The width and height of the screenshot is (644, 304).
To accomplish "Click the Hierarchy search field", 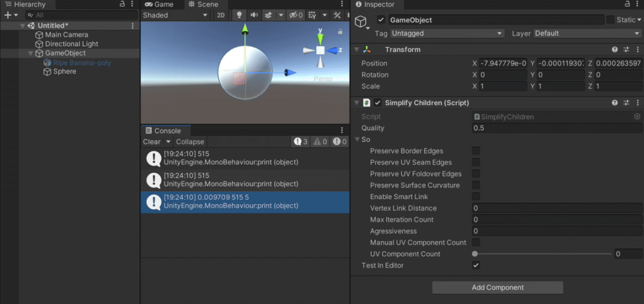I will (x=81, y=15).
